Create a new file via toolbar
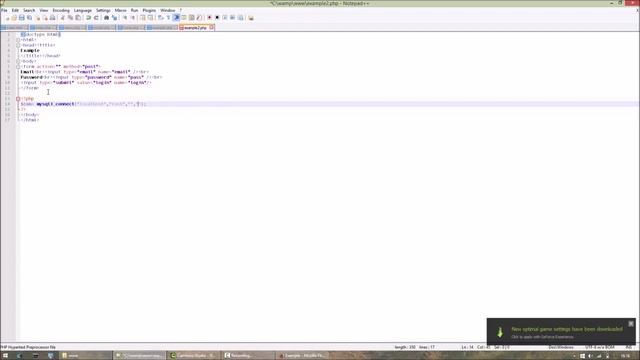 (x=7, y=18)
